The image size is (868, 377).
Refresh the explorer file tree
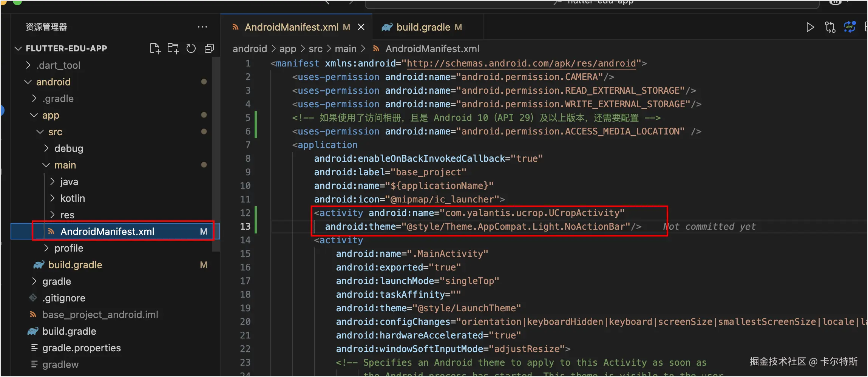pyautogui.click(x=191, y=48)
